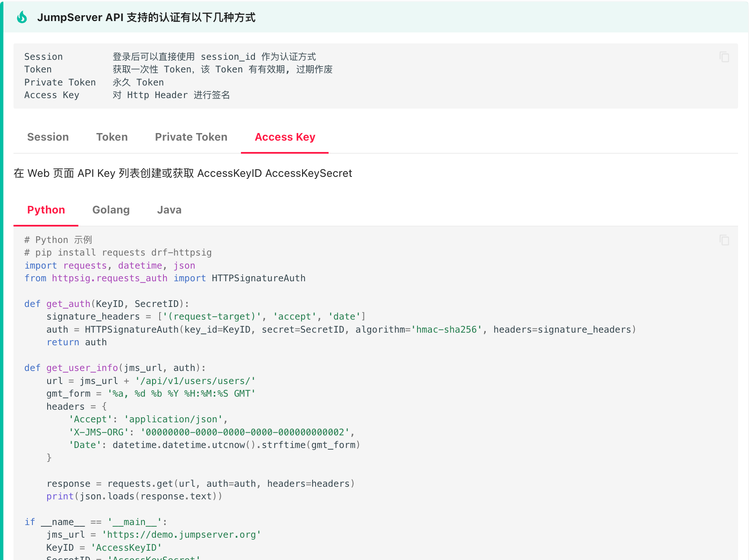The height and width of the screenshot is (560, 749).
Task: Click the 'import requests, datetime, json' line
Action: pos(110,266)
